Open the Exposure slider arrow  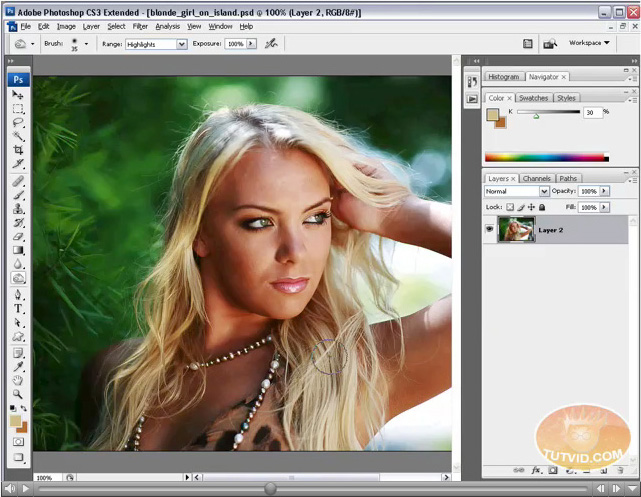tap(251, 44)
